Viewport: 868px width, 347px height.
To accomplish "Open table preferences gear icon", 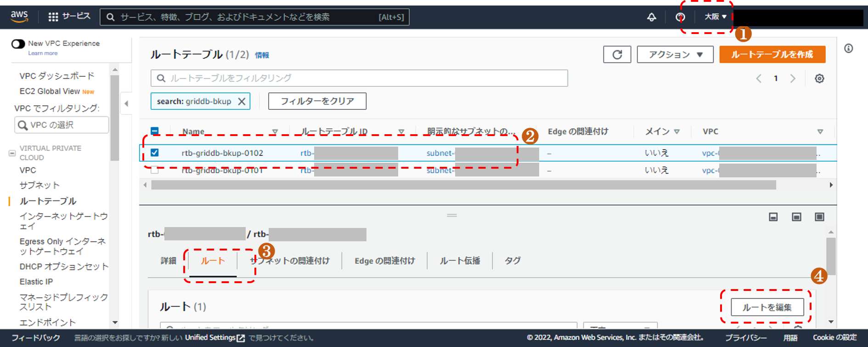I will tap(819, 79).
